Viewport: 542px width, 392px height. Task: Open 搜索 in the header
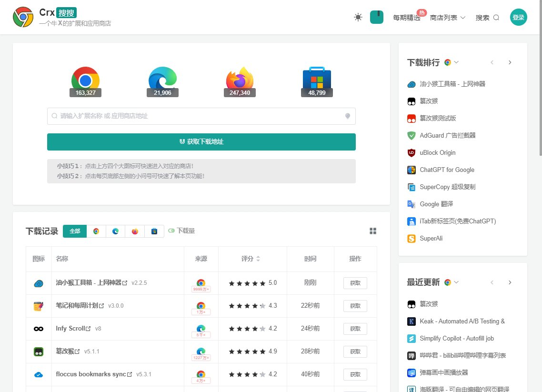coord(487,18)
